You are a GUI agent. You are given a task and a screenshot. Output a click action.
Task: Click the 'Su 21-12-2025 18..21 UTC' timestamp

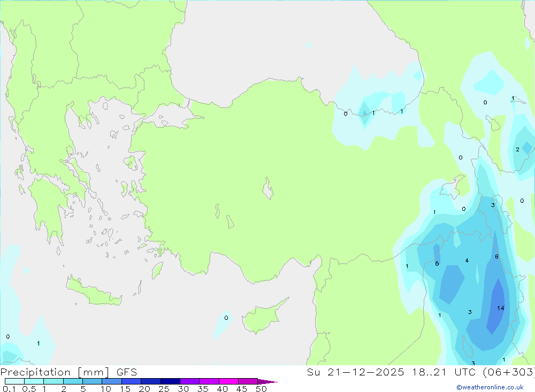point(393,372)
